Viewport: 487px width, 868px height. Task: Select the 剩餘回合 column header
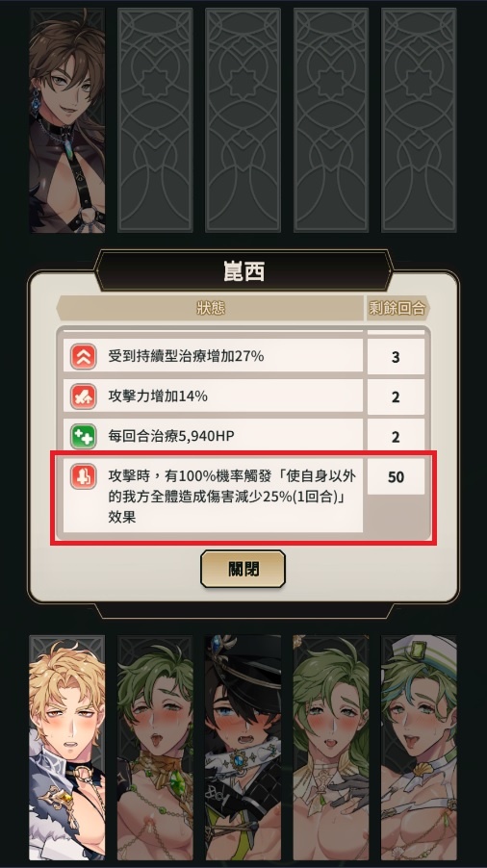[x=397, y=308]
